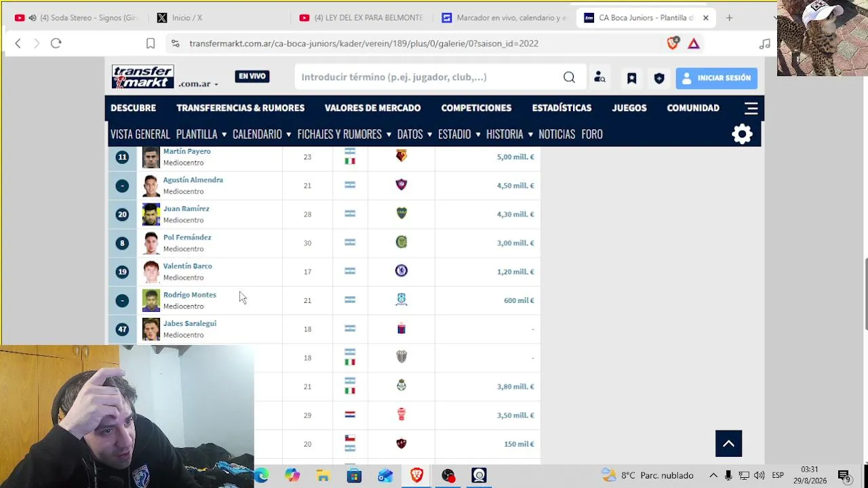Image resolution: width=868 pixels, height=488 pixels.
Task: Open Transferencias & Rumores menu
Action: [240, 108]
